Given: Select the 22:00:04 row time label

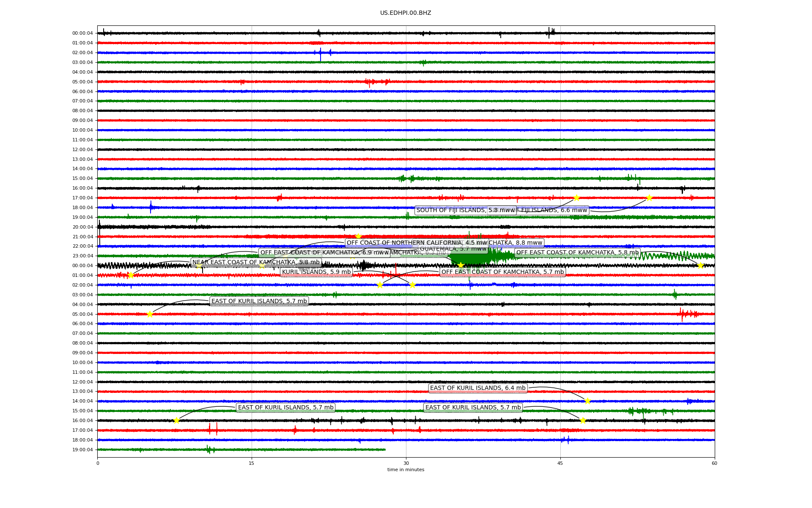Looking at the screenshot, I should pyautogui.click(x=82, y=246).
